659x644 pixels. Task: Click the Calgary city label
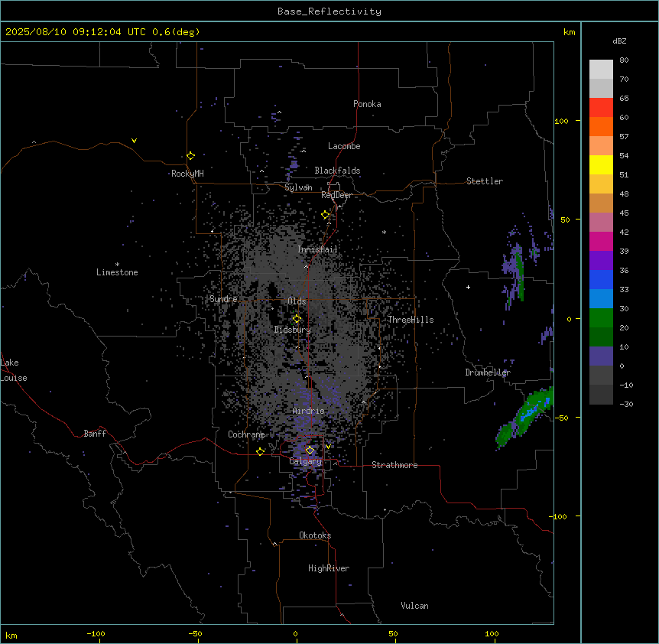coord(305,461)
